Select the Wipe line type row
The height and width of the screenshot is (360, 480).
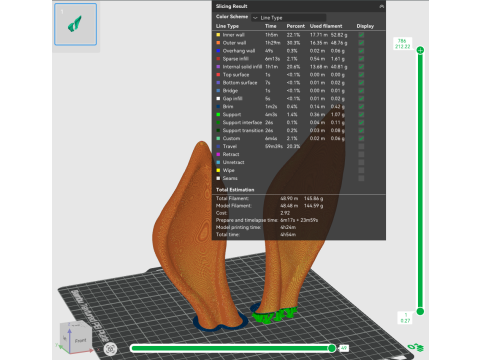[x=299, y=170]
